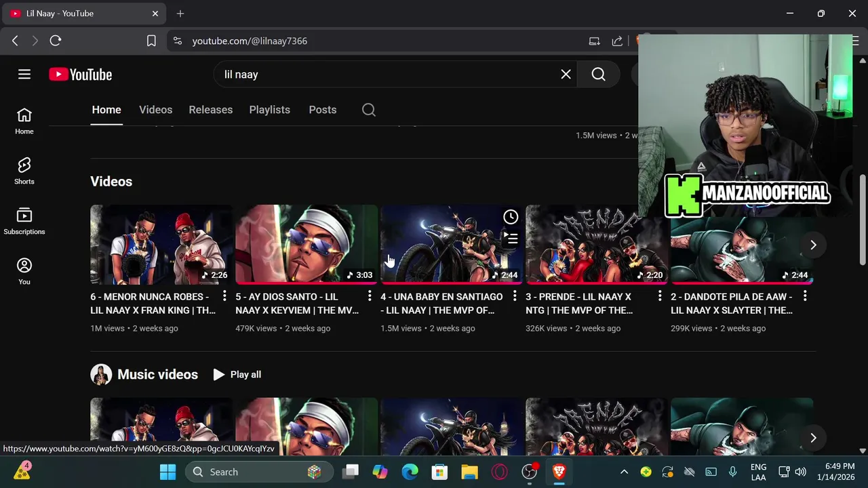Image resolution: width=868 pixels, height=488 pixels.
Task: Clear the 'lil naay' search text
Action: point(566,75)
